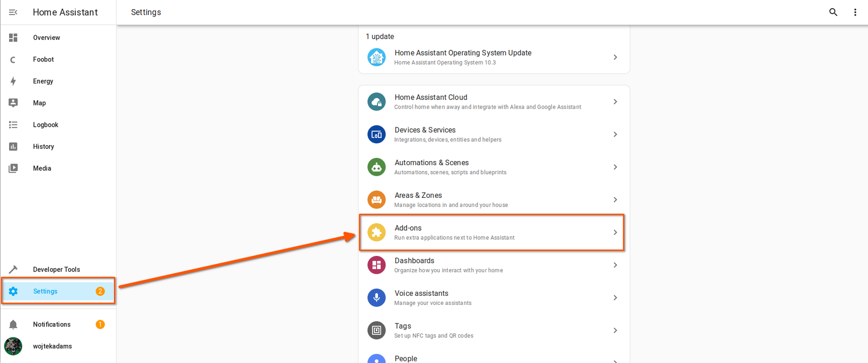Click the Developer Tools hammer icon

pyautogui.click(x=13, y=270)
